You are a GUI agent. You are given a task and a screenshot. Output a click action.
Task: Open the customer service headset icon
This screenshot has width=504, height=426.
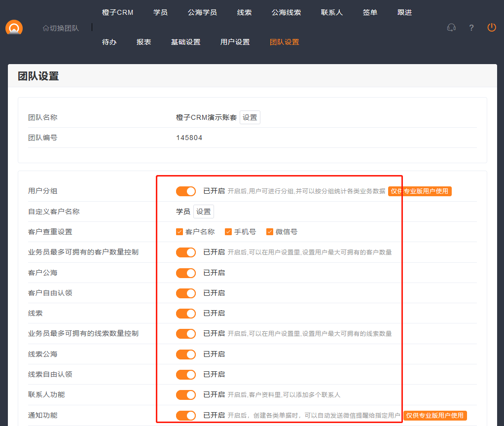[451, 28]
